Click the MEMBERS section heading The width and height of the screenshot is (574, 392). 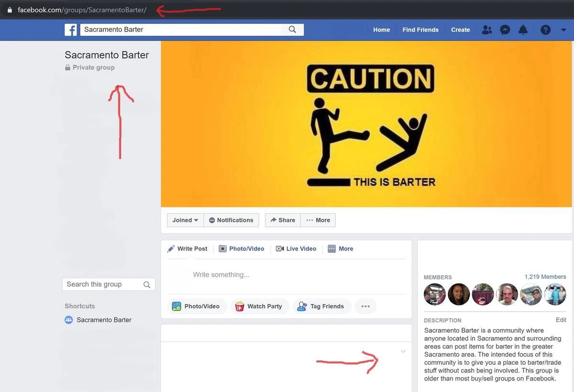point(438,277)
